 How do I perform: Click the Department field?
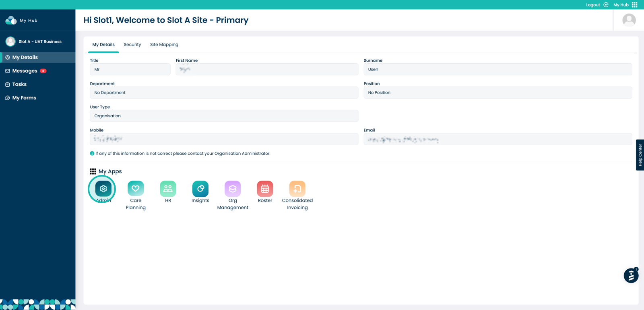[x=224, y=93]
